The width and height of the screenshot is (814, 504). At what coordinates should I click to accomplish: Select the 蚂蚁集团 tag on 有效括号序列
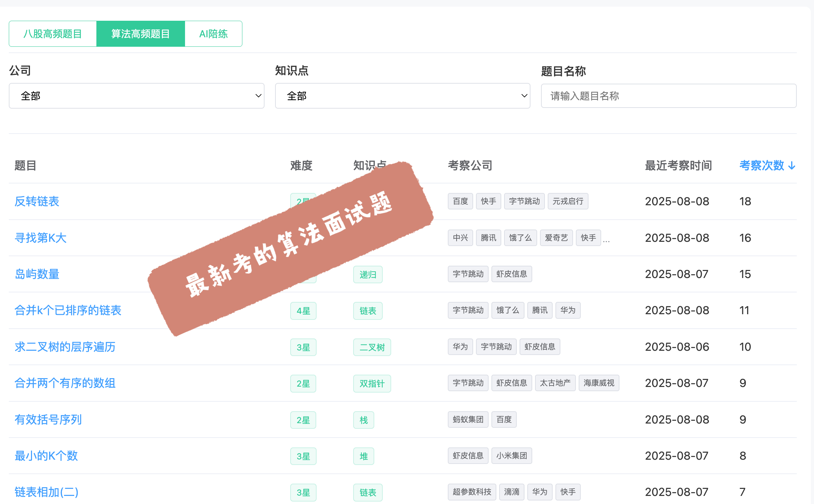468,419
